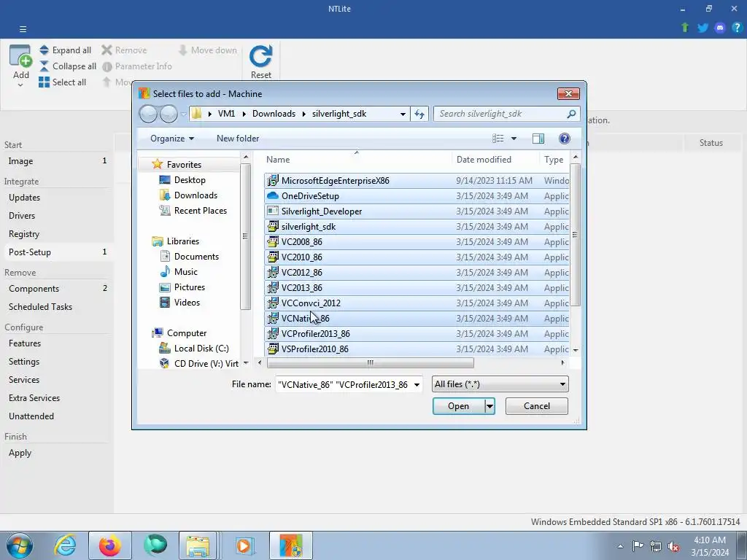The width and height of the screenshot is (747, 560).
Task: Click the Windows Start button
Action: (20, 545)
